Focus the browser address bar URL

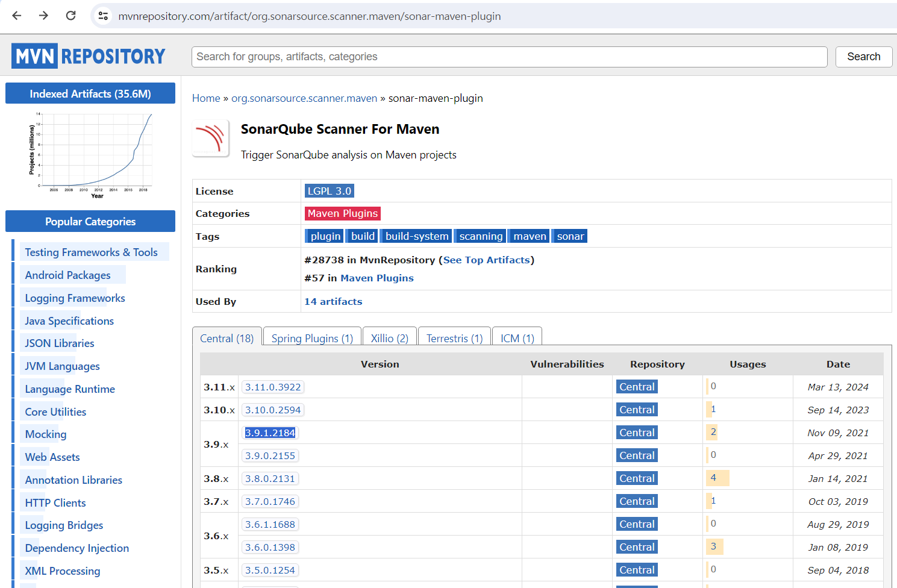[x=310, y=16]
